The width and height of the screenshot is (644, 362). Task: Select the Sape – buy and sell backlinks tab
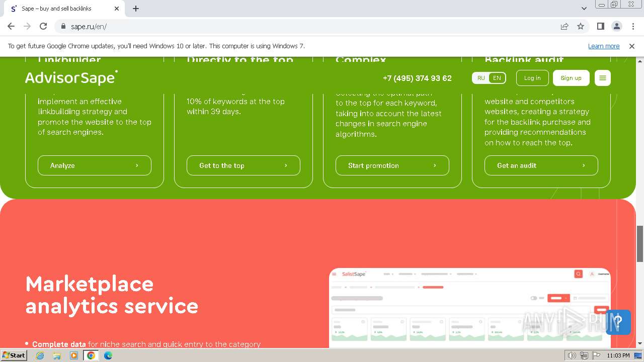[63, 9]
